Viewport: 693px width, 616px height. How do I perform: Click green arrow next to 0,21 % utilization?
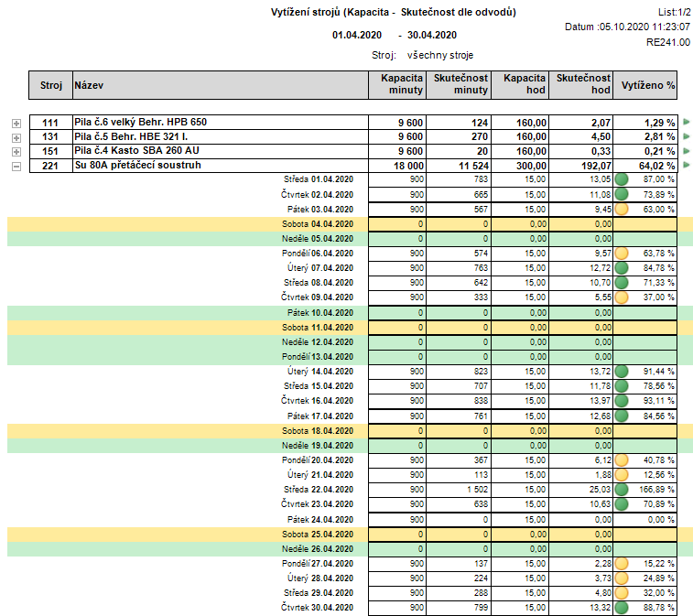click(x=686, y=151)
